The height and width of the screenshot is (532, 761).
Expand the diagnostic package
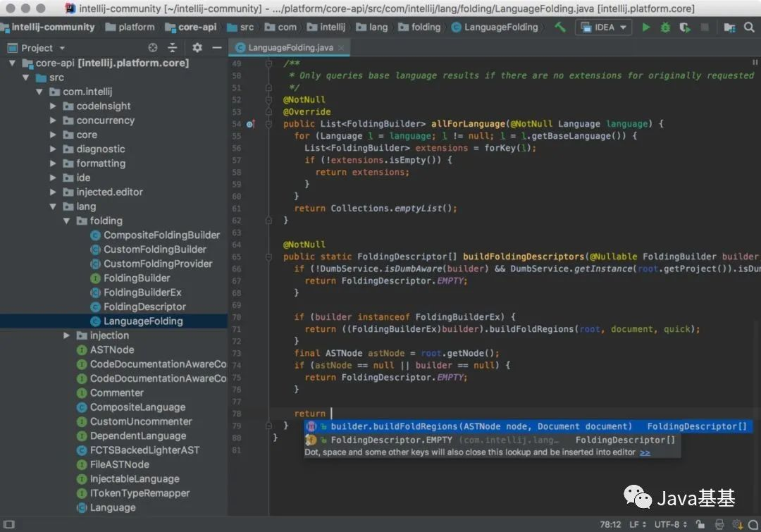pos(53,149)
